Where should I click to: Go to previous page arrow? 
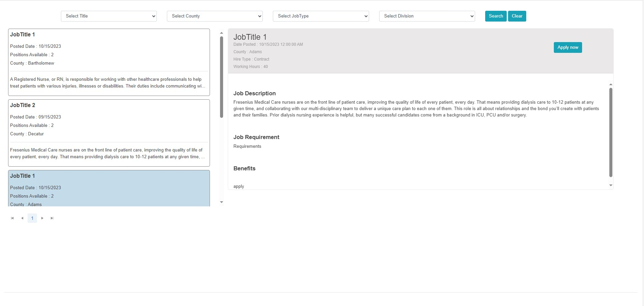[22, 218]
